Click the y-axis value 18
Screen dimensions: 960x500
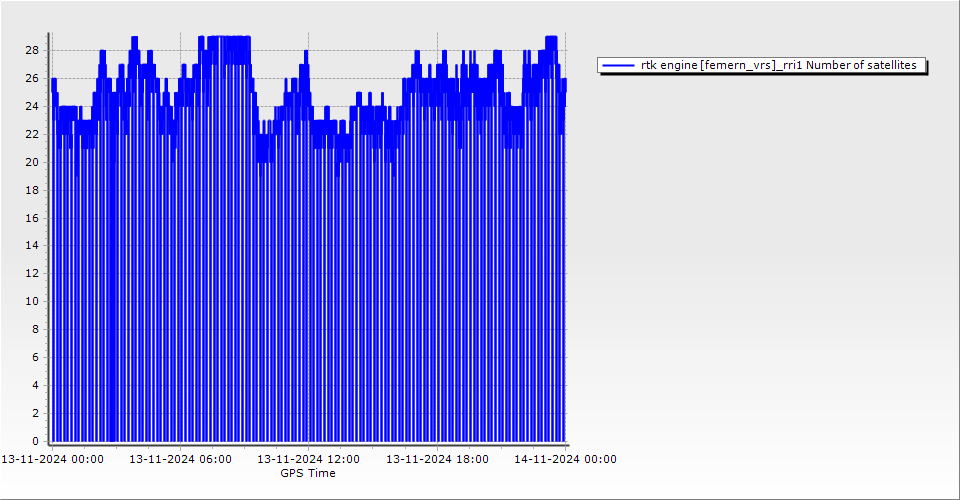[32, 190]
